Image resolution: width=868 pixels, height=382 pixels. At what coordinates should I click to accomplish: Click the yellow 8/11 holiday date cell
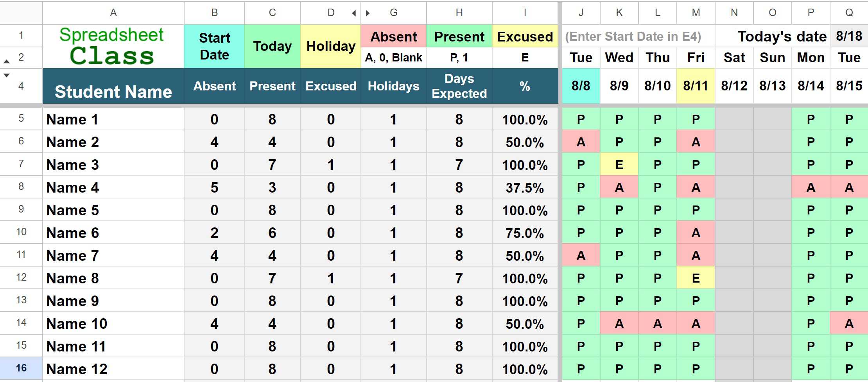click(696, 86)
